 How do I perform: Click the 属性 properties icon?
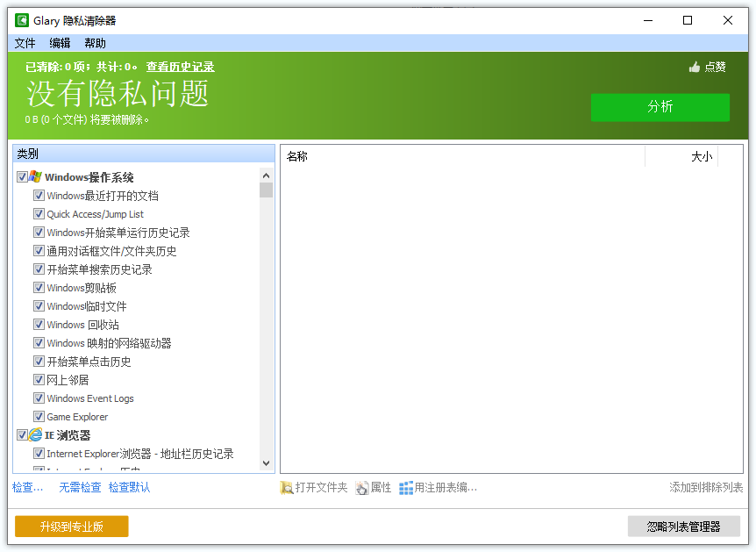[361, 488]
